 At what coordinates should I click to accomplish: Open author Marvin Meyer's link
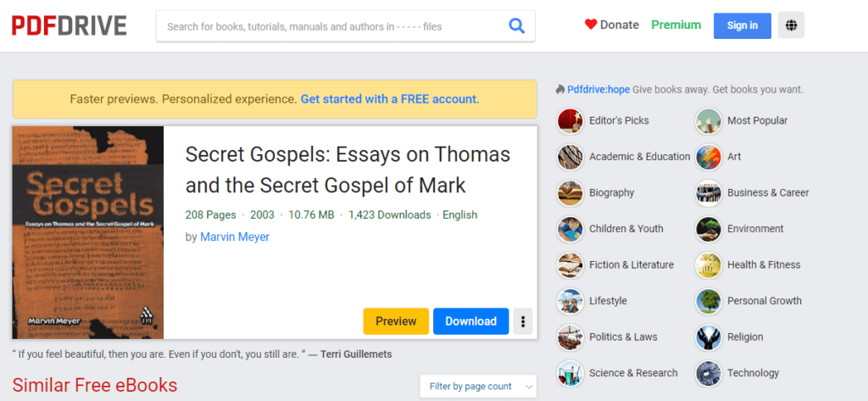pyautogui.click(x=235, y=237)
